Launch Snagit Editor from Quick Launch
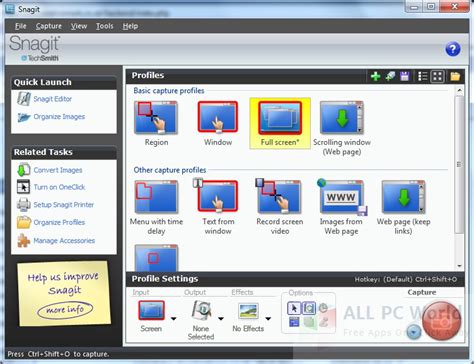 (53, 99)
